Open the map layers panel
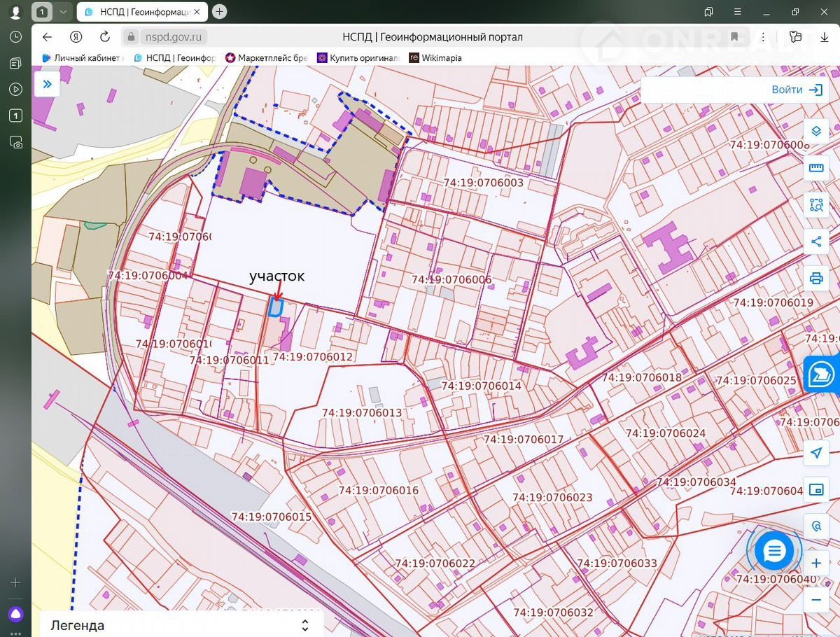The height and width of the screenshot is (637, 840). coord(815,131)
